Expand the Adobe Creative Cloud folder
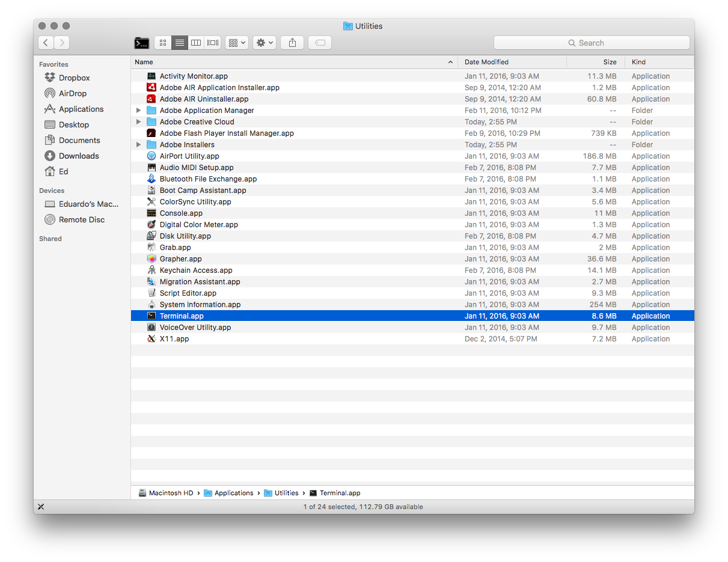The image size is (728, 562). click(x=139, y=122)
